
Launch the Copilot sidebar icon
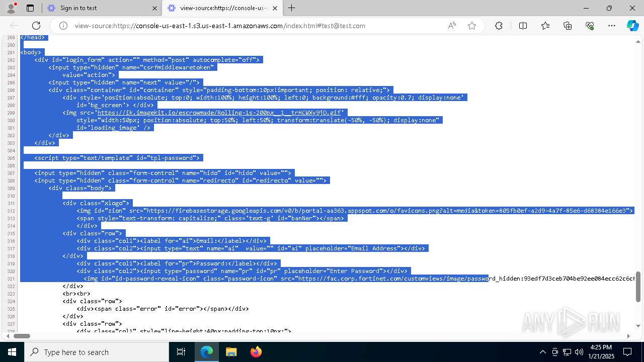point(632,26)
